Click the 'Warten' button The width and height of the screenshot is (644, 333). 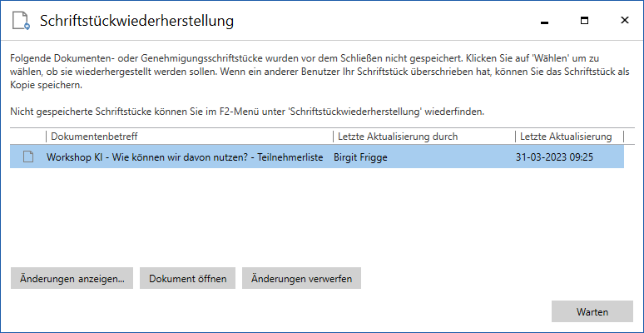coord(592,311)
